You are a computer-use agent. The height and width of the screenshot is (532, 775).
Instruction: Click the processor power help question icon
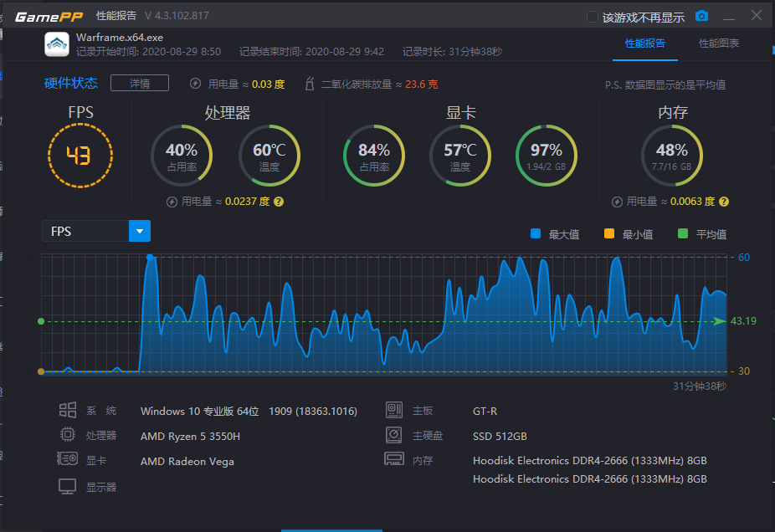pyautogui.click(x=279, y=202)
